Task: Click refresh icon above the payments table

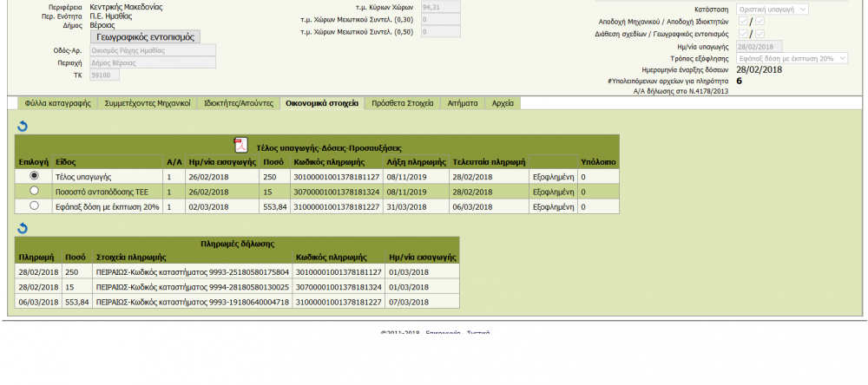Action: (x=23, y=228)
